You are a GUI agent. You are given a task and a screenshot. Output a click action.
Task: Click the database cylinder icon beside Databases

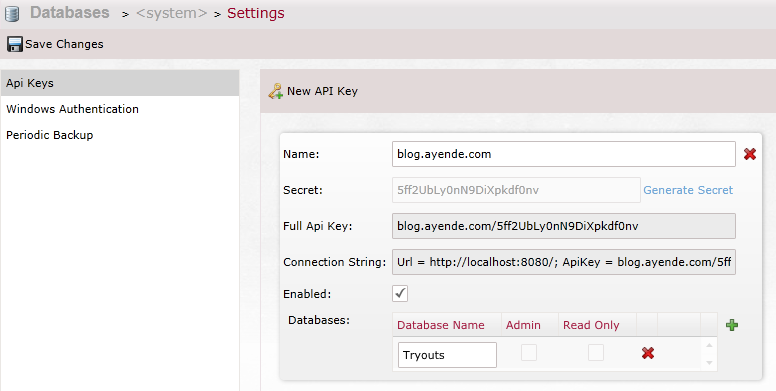point(12,13)
